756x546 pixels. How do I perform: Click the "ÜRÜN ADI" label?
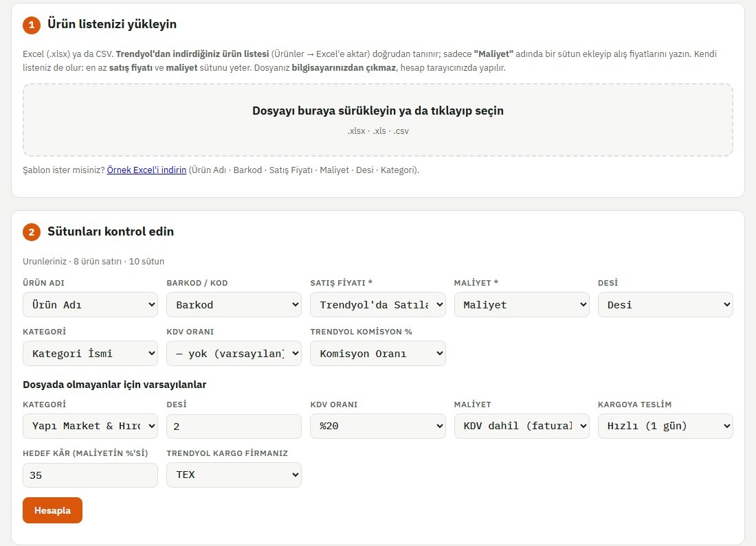pyautogui.click(x=43, y=283)
